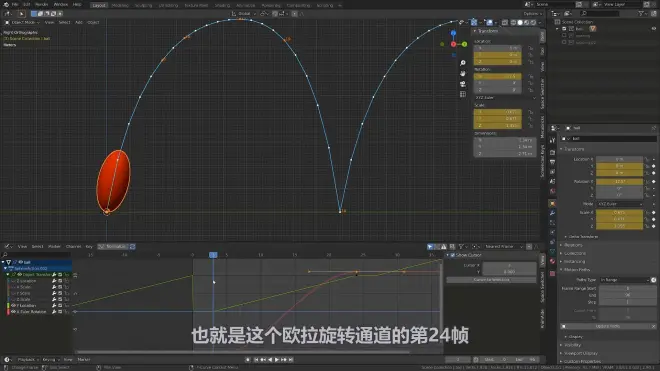Toggle the Show Cursor checkbox
Image resolution: width=660 pixels, height=371 pixels.
(453, 255)
